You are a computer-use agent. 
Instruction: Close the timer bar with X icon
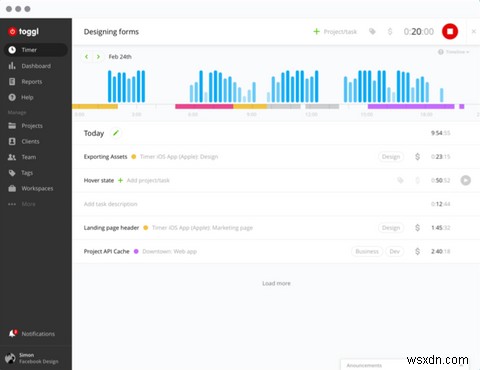[474, 31]
